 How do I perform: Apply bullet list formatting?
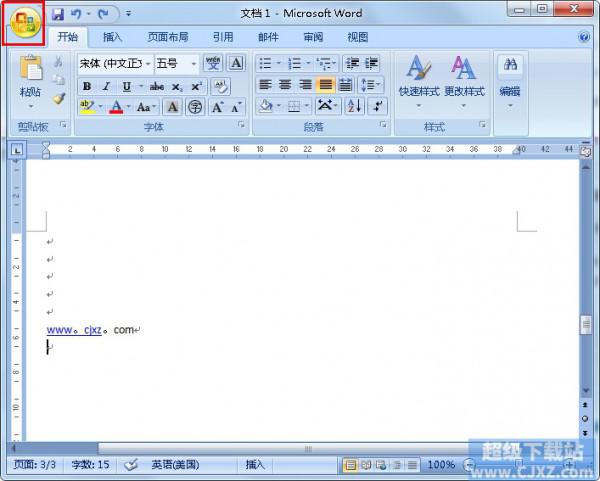click(x=265, y=63)
